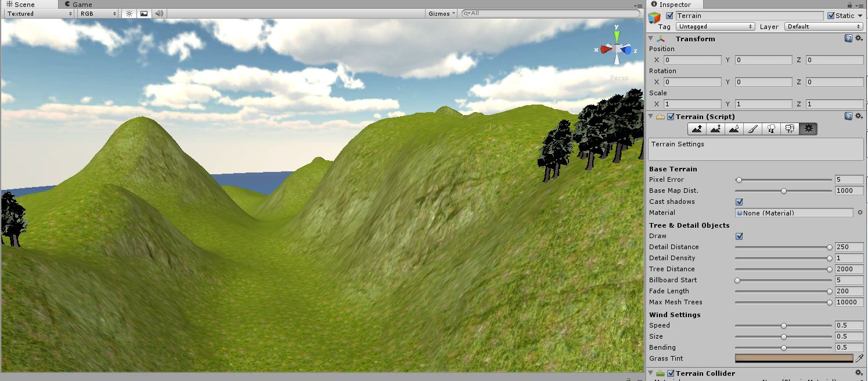The width and height of the screenshot is (868, 381).
Task: Select the Smooth Height terrain tool
Action: pos(734,129)
